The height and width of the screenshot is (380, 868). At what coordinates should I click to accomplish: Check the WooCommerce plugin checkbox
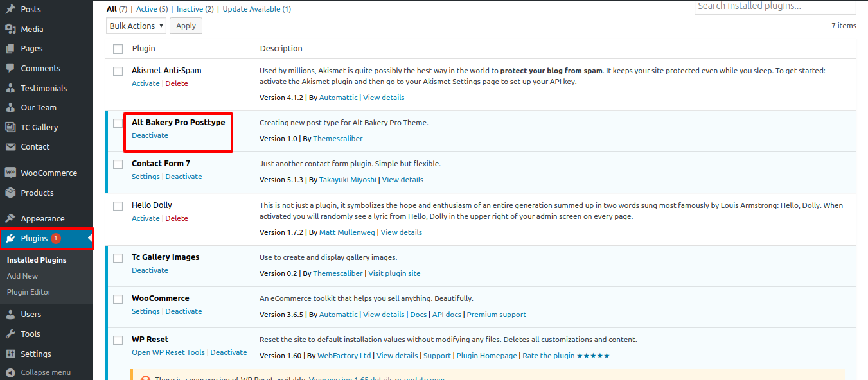(118, 299)
